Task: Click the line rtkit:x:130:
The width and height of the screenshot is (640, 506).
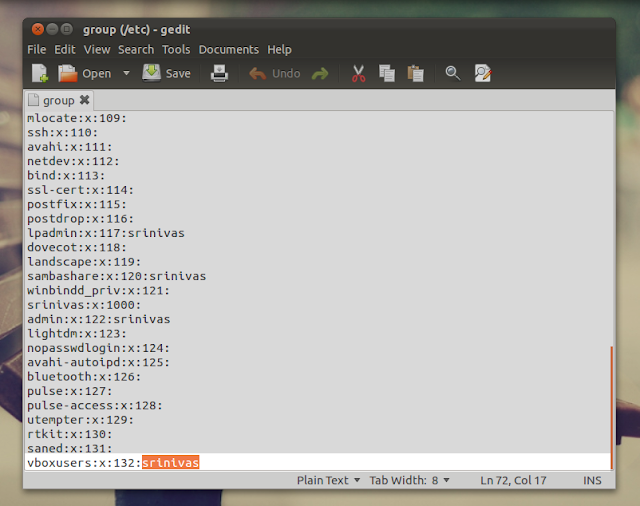Action: pos(69,434)
